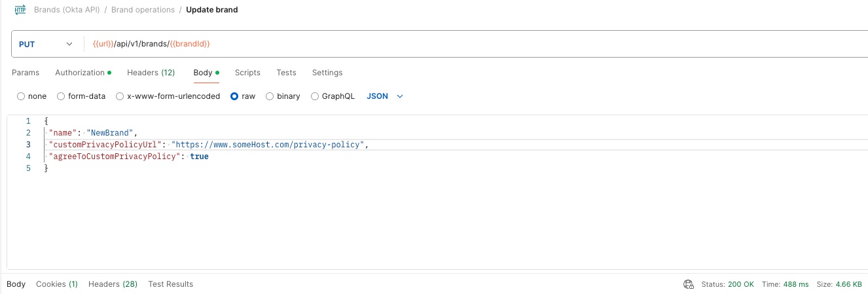Expand the JSON format dropdown

point(385,96)
